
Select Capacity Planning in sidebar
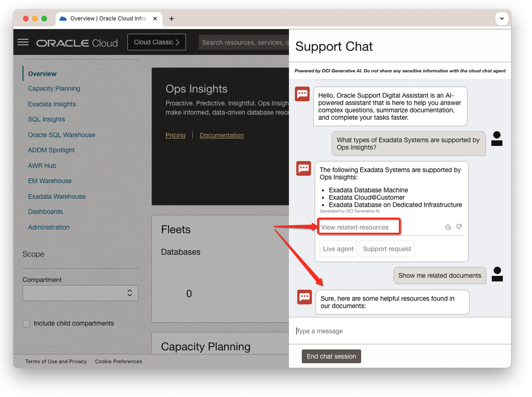pyautogui.click(x=54, y=88)
